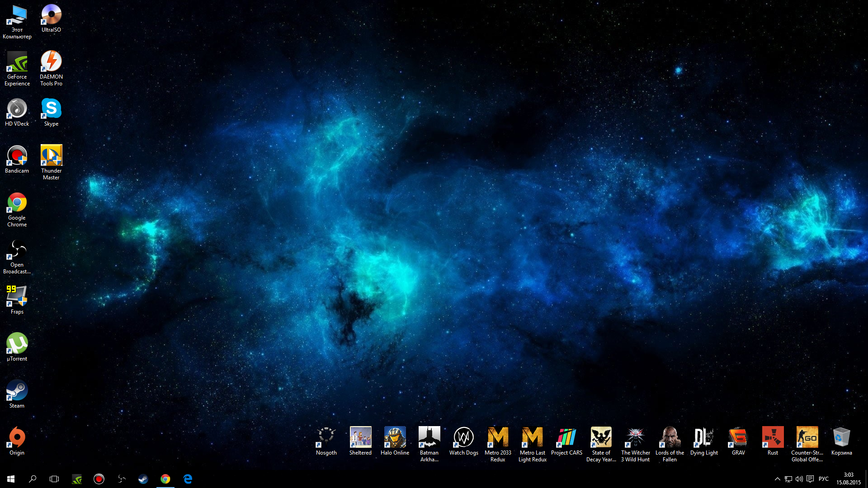868x488 pixels.
Task: Select the Watch Dogs game icon
Action: [x=463, y=441]
